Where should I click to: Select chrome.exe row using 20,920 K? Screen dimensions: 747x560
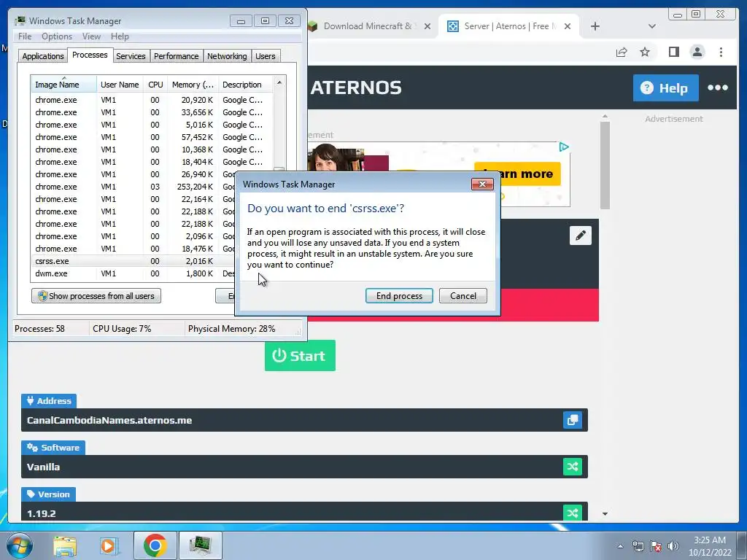point(152,100)
